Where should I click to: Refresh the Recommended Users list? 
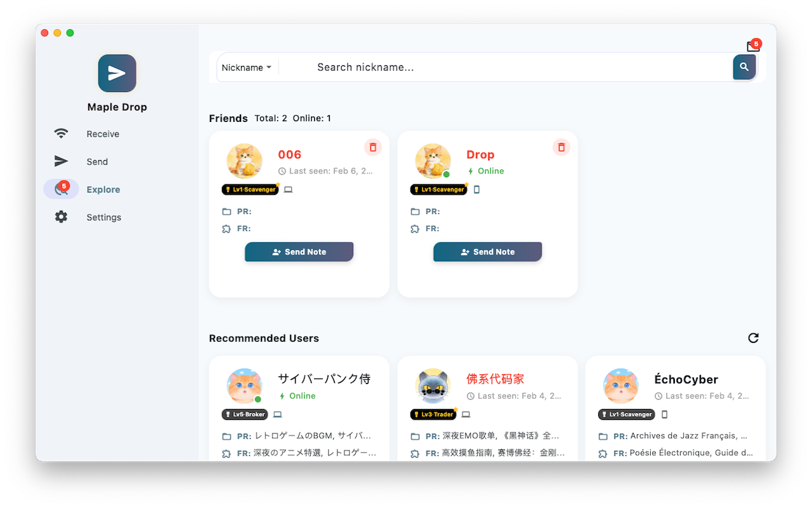[x=753, y=338]
